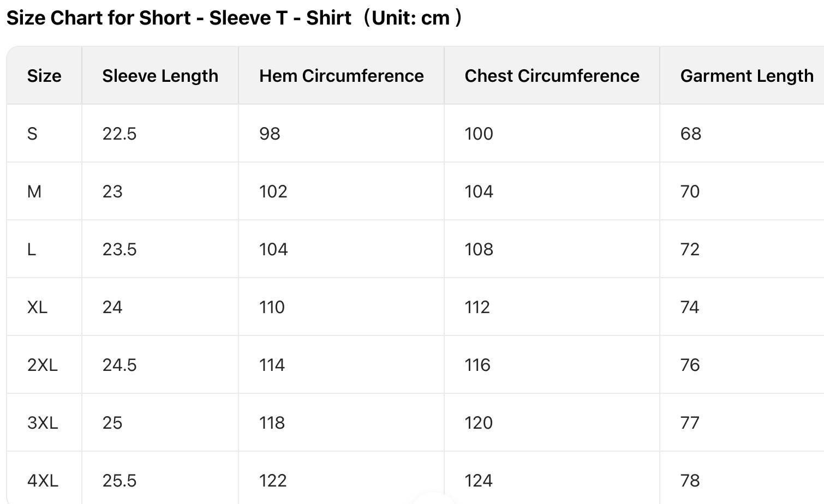Click garment length value 68
824x504 pixels.
coord(690,134)
